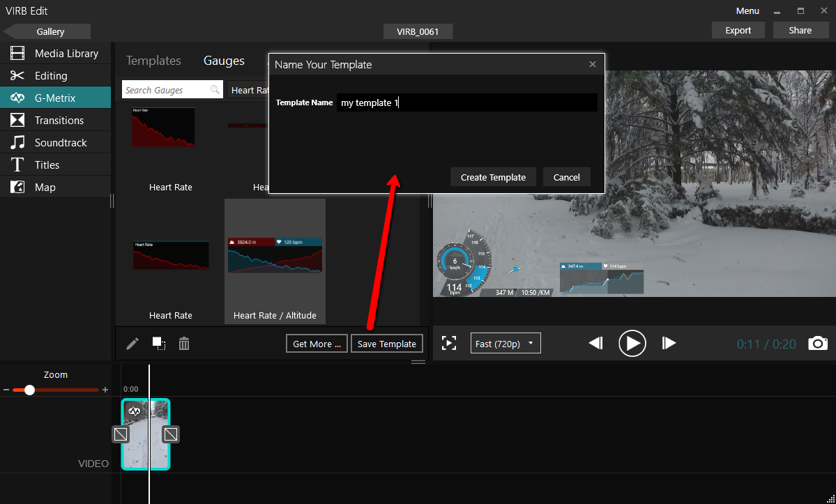Viewport: 836px width, 504px height.
Task: Step forward one frame
Action: coord(669,343)
